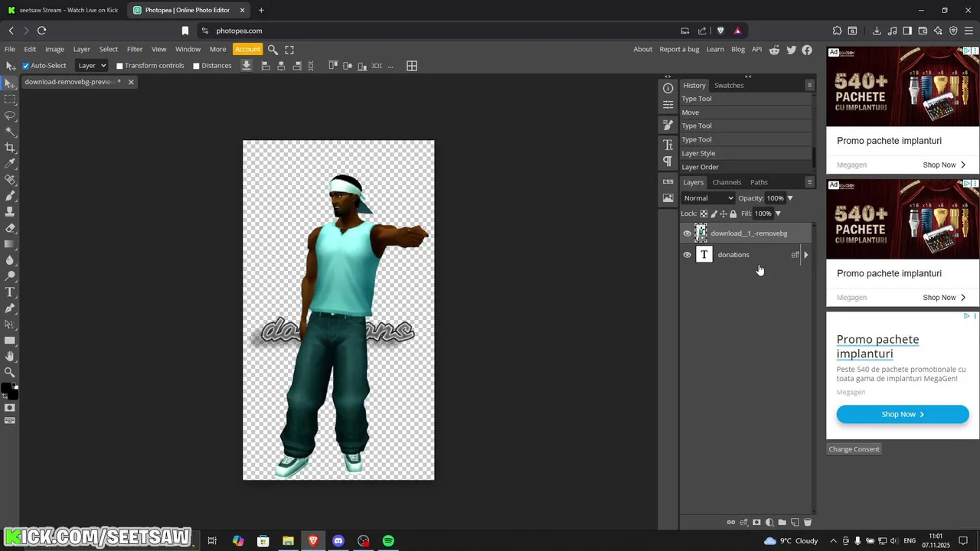
Task: Click the grid layout icon in options bar
Action: (x=412, y=66)
